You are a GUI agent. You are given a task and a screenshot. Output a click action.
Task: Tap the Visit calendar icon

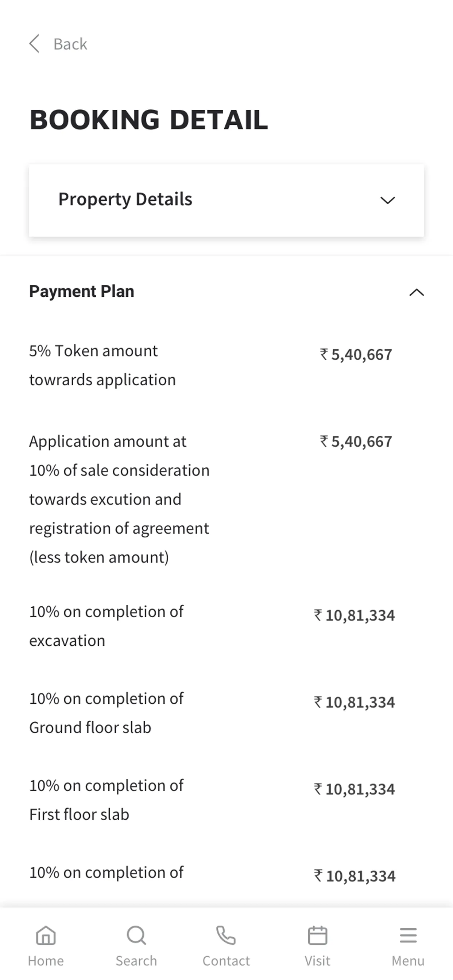(317, 935)
